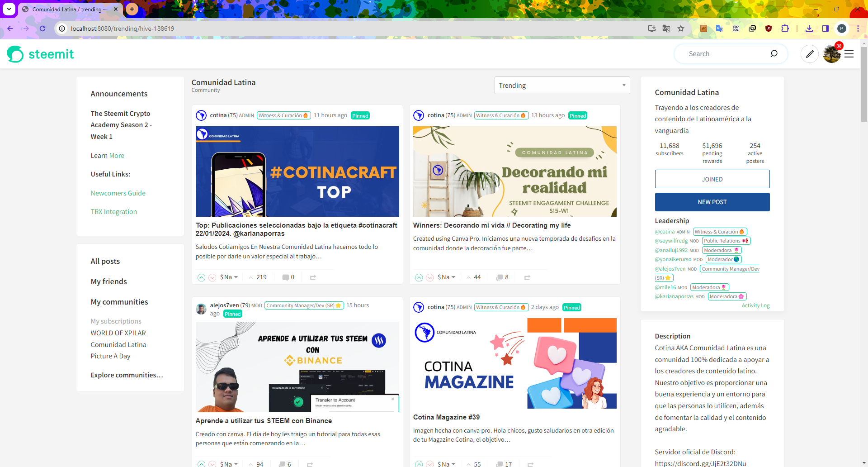This screenshot has width=868, height=467.
Task: Click the browser address bar URL
Action: click(123, 29)
